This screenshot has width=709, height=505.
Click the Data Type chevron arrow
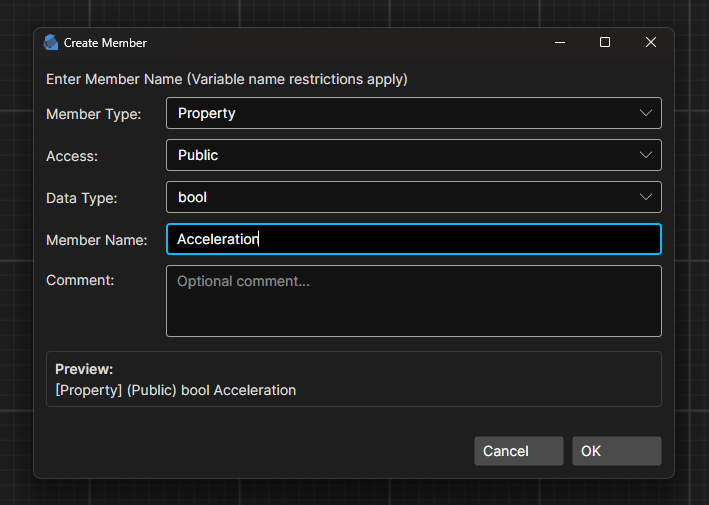click(x=646, y=197)
